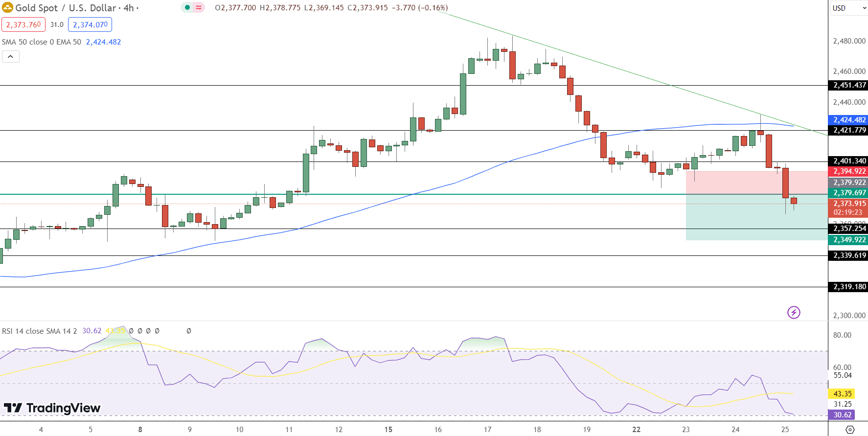The height and width of the screenshot is (436, 868).
Task: Select the Gold Spot / U.S. Dollar title
Action: [66, 8]
